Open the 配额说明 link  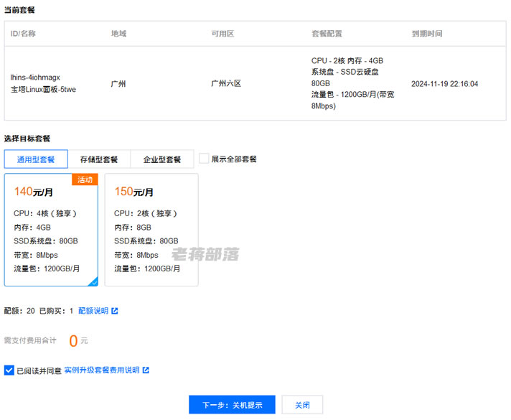click(x=93, y=311)
